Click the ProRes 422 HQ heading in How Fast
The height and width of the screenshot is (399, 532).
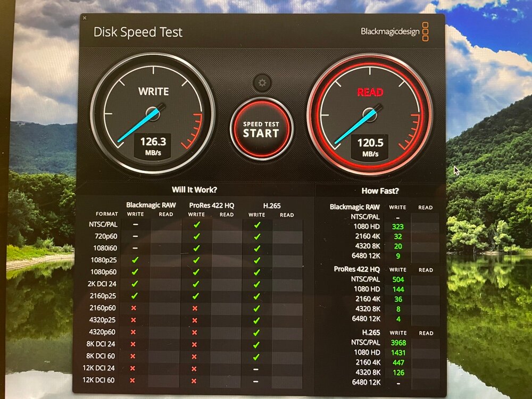[x=356, y=269]
